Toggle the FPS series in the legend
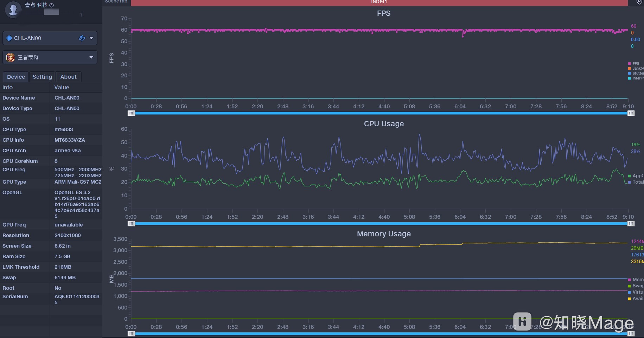 [x=634, y=64]
